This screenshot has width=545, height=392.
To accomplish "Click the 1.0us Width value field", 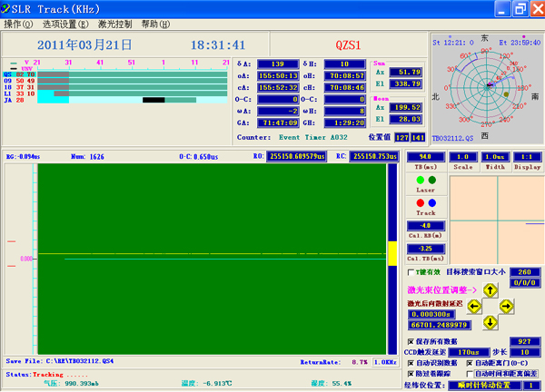I will 495,157.
